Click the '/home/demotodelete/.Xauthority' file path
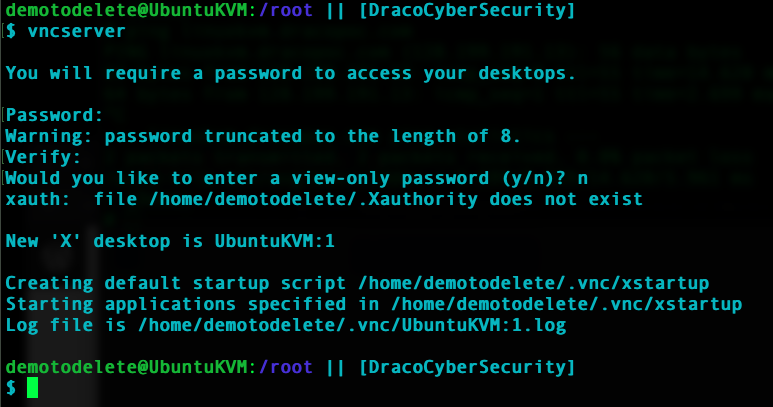Image resolution: width=773 pixels, height=407 pixels. click(x=313, y=199)
